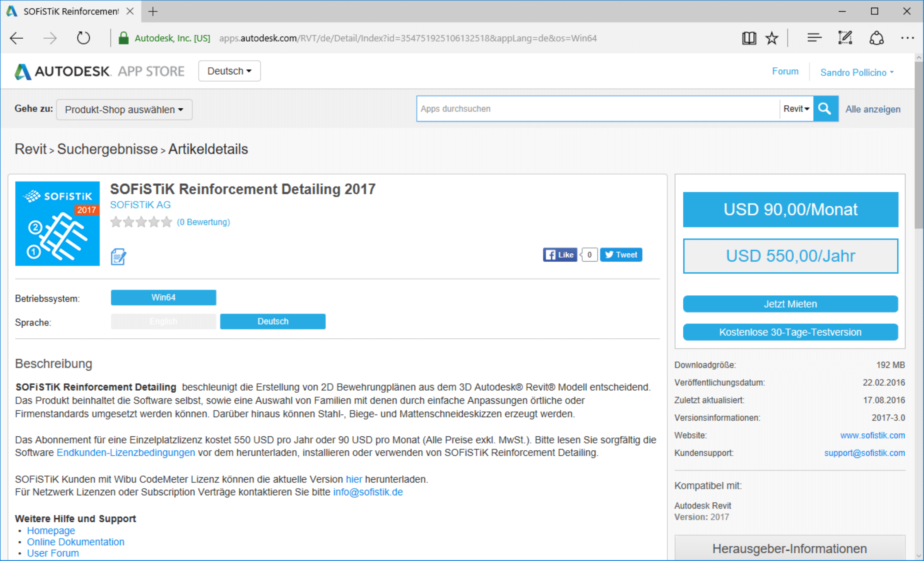Viewport: 924px width, 561px height.
Task: Open the Revit search category dropdown
Action: click(796, 109)
